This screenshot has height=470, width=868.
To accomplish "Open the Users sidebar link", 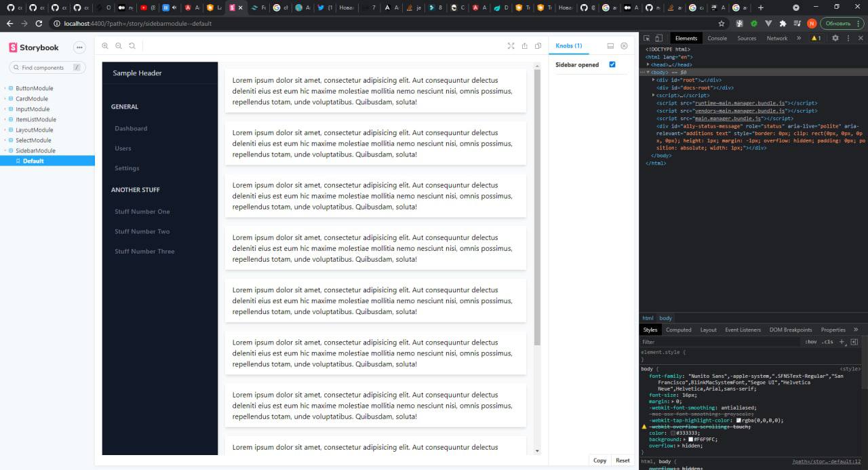I will coord(123,148).
